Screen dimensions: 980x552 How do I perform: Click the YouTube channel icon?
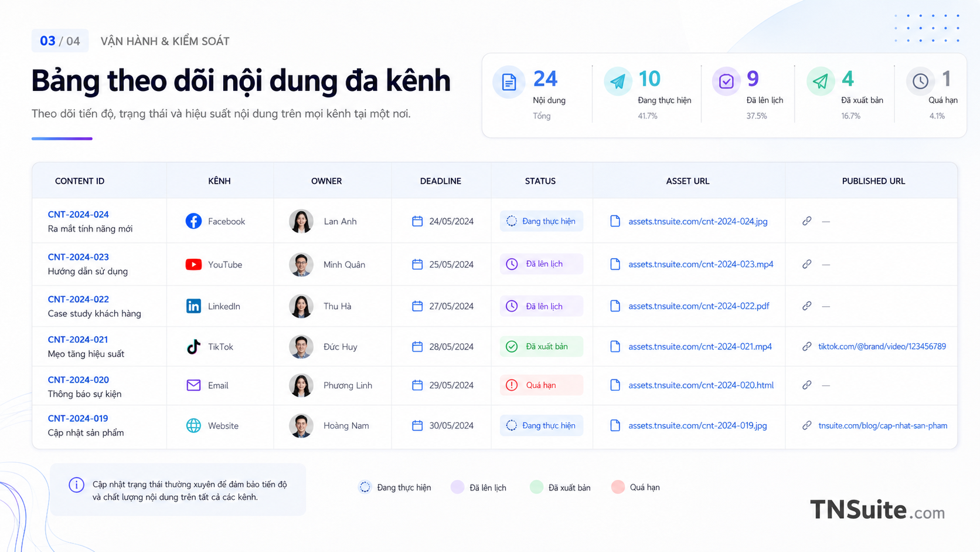click(x=193, y=265)
